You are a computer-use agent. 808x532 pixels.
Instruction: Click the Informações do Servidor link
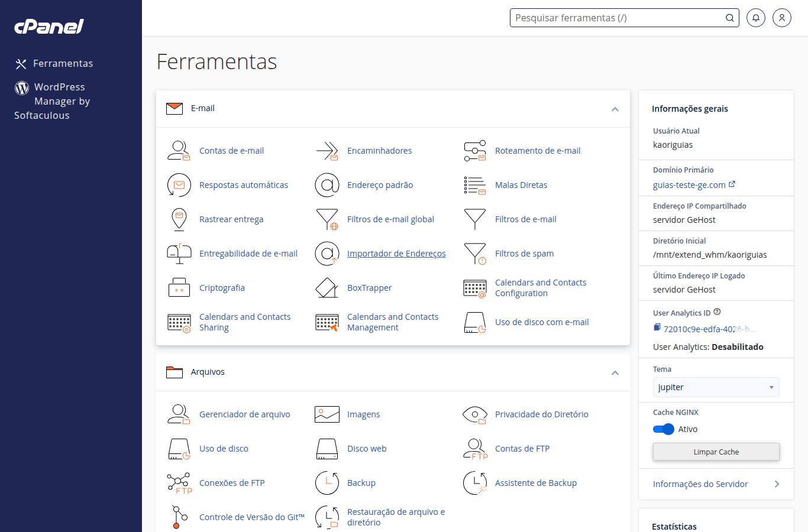click(x=700, y=484)
